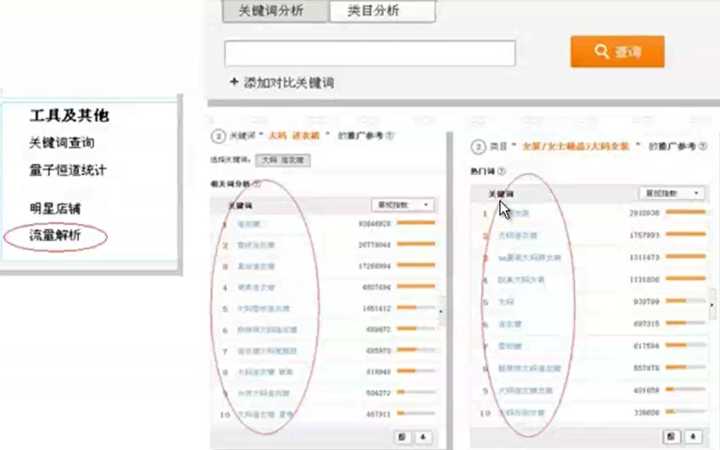
Task: Open rank 5 keyword in 热门词 table
Action: point(506,302)
